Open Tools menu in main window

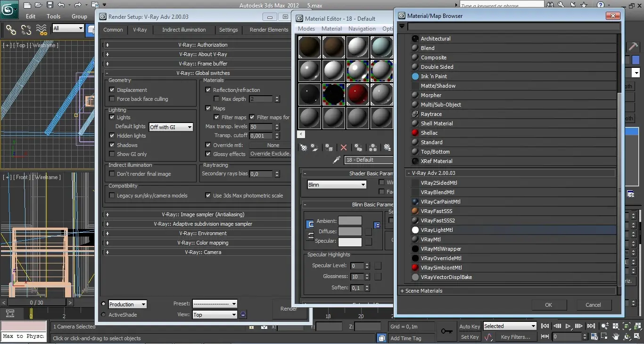point(53,16)
